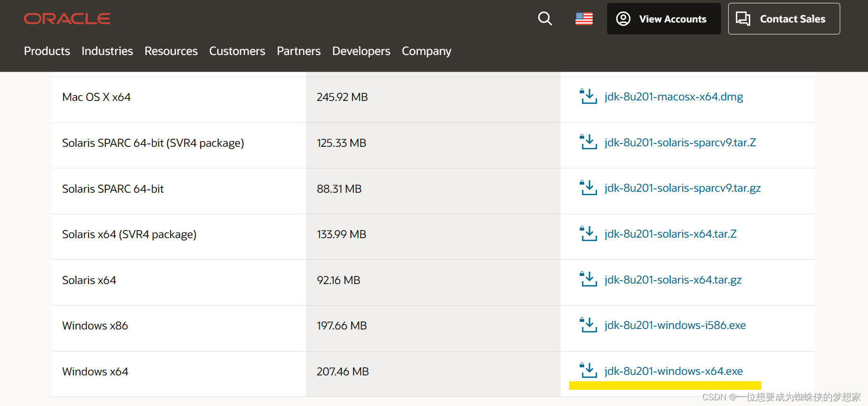Click the US flag country selector

(584, 19)
